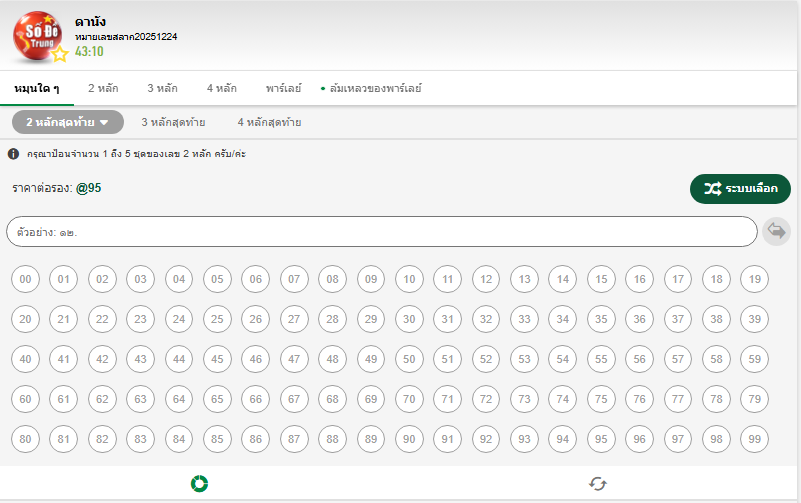Select the 4 หลักสุดท้าย option
Image resolution: width=801 pixels, height=503 pixels.
pos(269,122)
